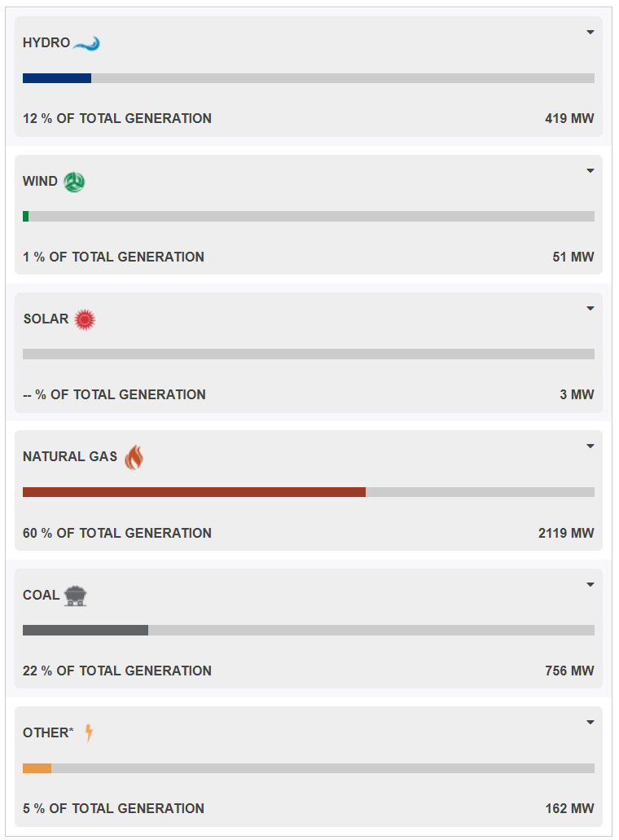Click the red Natural Gas generation bar

(194, 492)
